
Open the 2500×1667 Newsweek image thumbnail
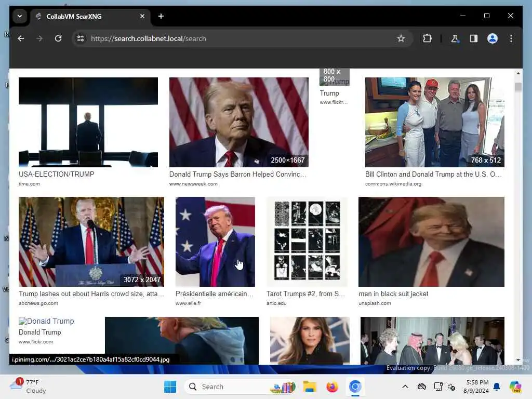239,122
